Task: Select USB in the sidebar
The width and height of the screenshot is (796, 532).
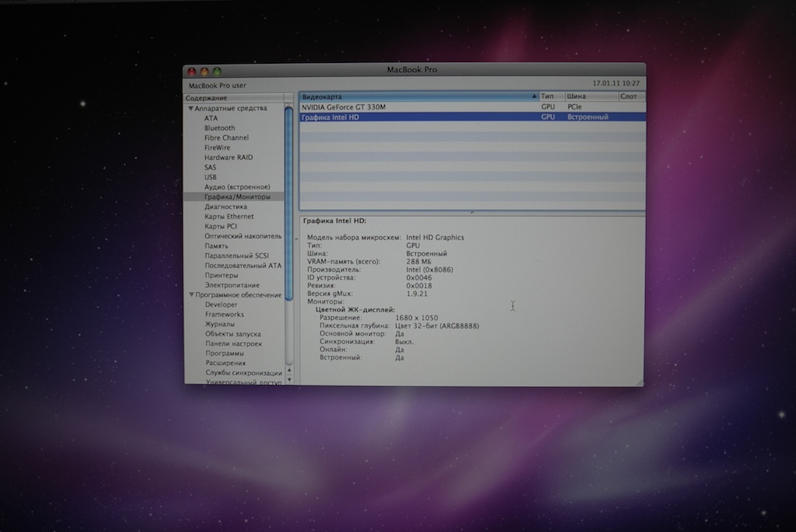Action: pos(210,177)
